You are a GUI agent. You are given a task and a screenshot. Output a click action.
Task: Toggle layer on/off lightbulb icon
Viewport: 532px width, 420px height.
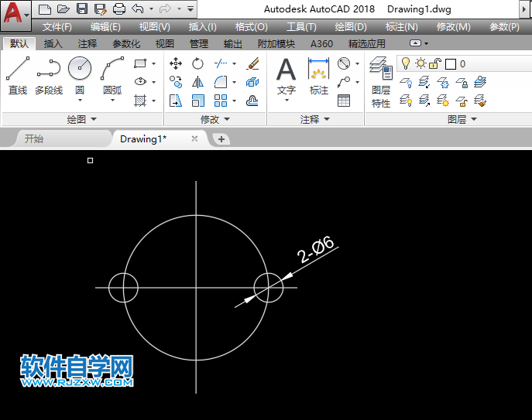(405, 63)
